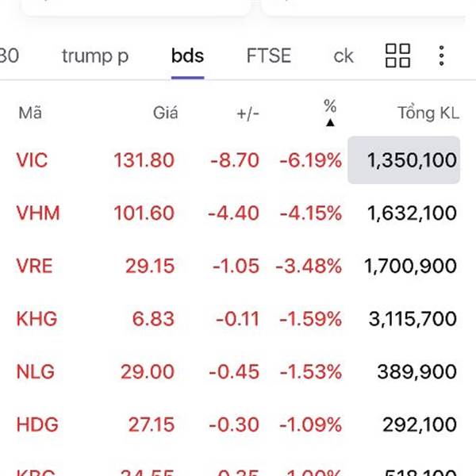Open the VHM stock symbol

coord(37,213)
